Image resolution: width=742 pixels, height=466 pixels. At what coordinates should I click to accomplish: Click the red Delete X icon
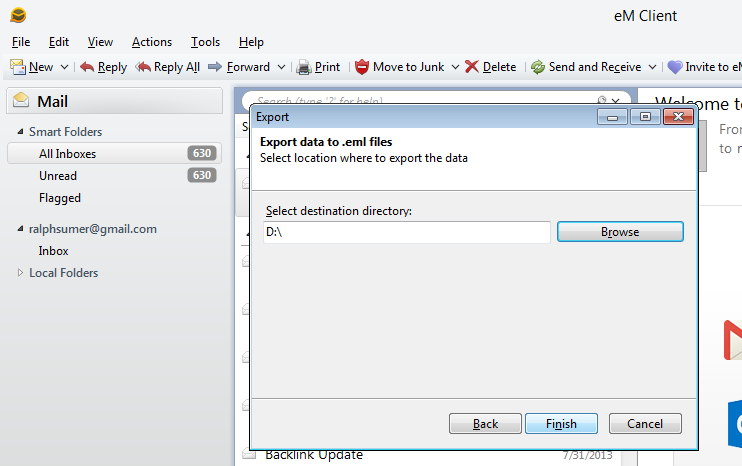click(472, 67)
